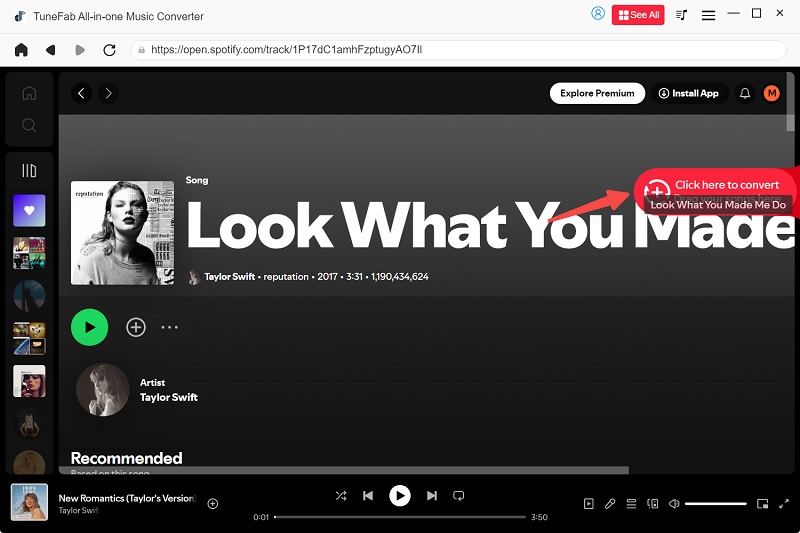This screenshot has width=800, height=533.
Task: Skip to previous track
Action: [x=368, y=496]
